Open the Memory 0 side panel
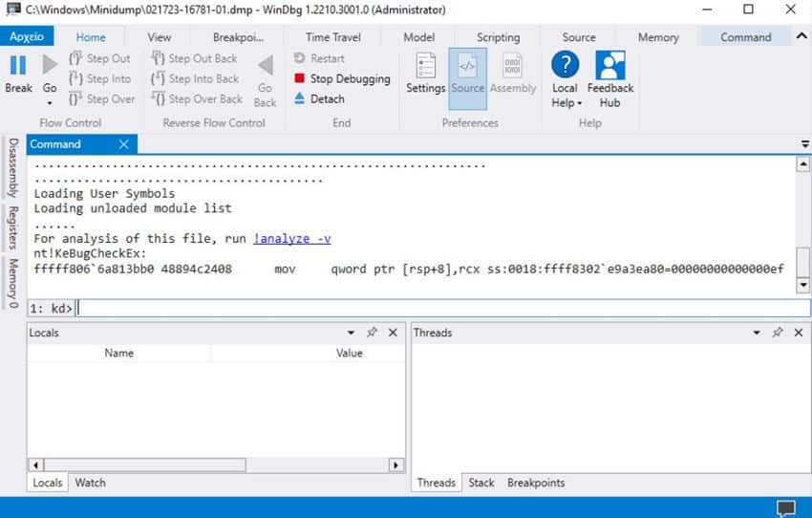The height and width of the screenshot is (518, 812). (x=13, y=283)
